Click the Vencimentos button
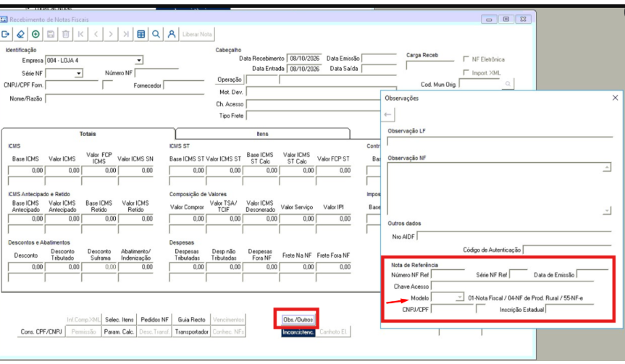The image size is (625, 364). [x=228, y=319]
